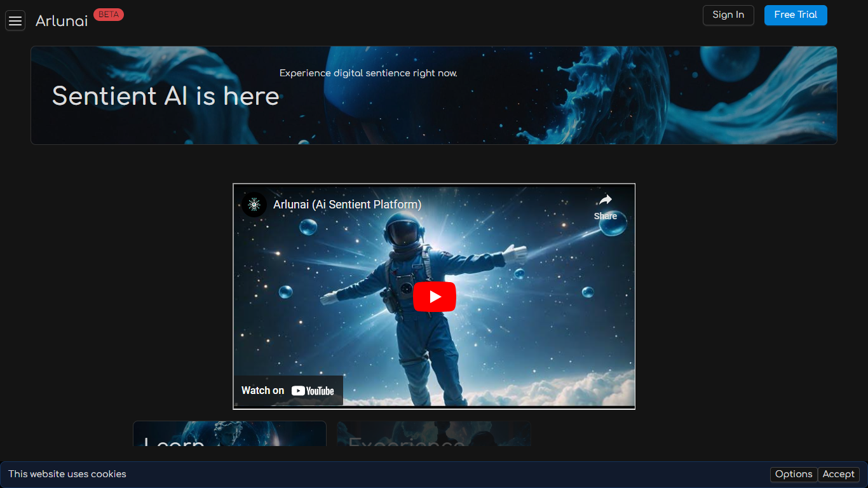Screen dimensions: 868x488
Task: Open the video title link
Action: 347,205
